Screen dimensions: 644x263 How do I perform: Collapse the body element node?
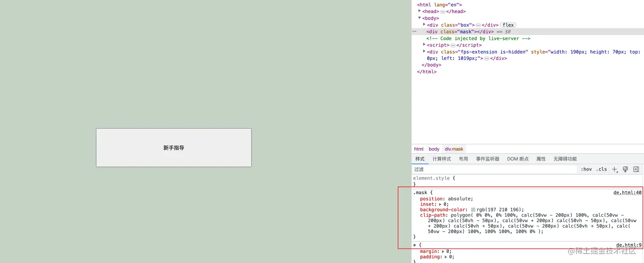pos(420,18)
